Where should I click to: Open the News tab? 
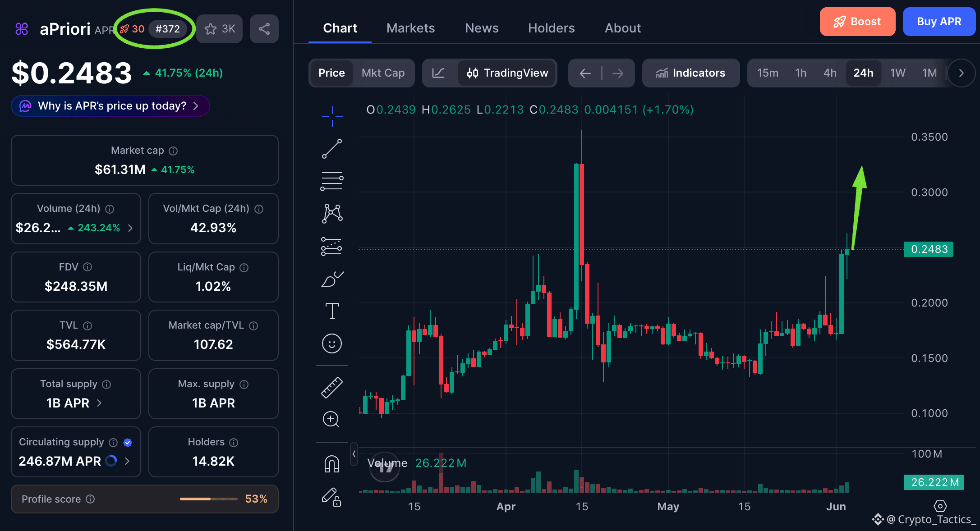[x=482, y=28]
